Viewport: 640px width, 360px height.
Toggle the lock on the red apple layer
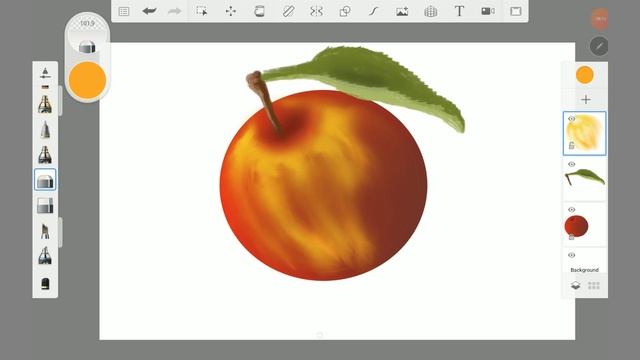571,237
